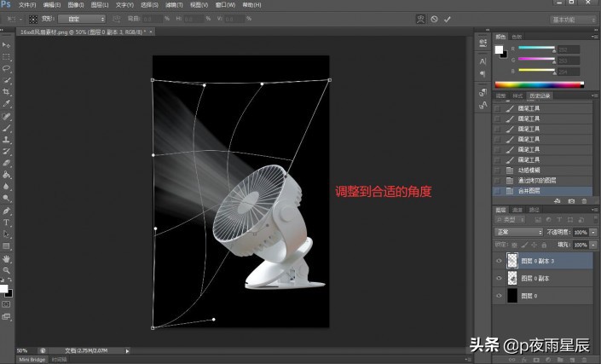Image resolution: width=601 pixels, height=364 pixels.
Task: Select the Crop tool
Action: point(6,92)
